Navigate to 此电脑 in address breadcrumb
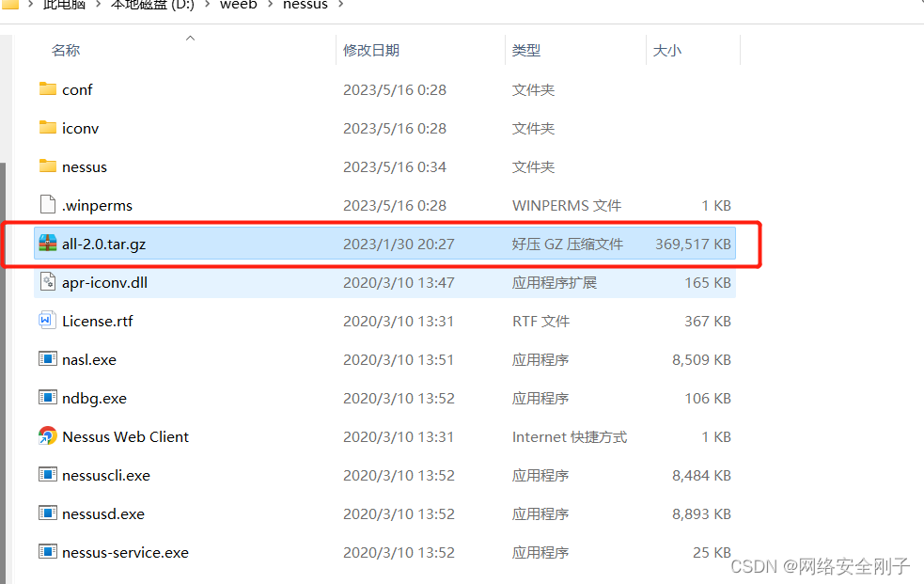Viewport: 924px width, 584px height. pyautogui.click(x=64, y=5)
